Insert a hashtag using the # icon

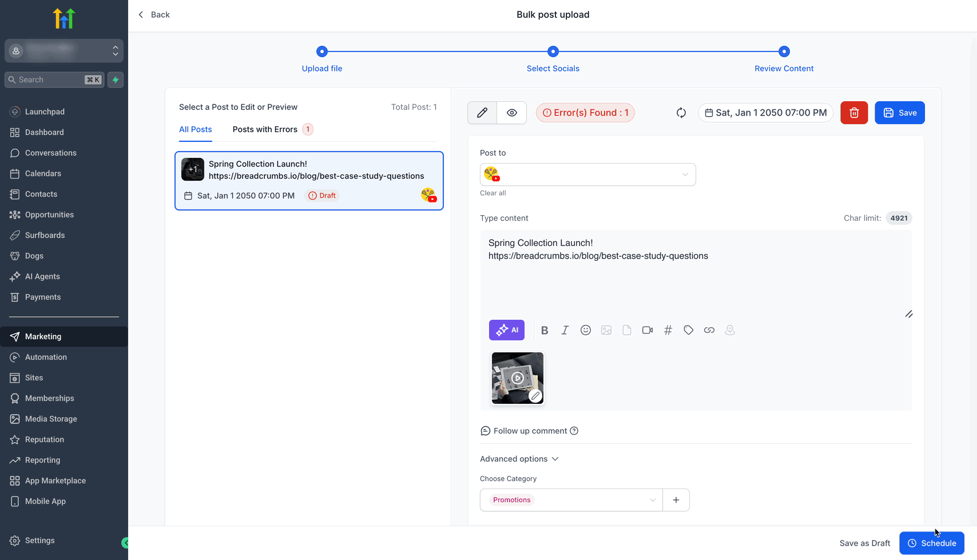pos(668,330)
